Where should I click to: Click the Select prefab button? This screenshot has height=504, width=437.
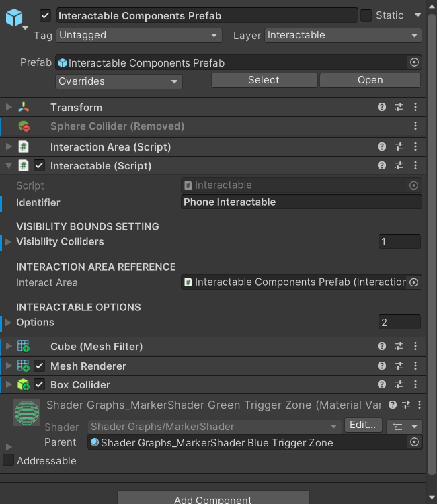(264, 80)
